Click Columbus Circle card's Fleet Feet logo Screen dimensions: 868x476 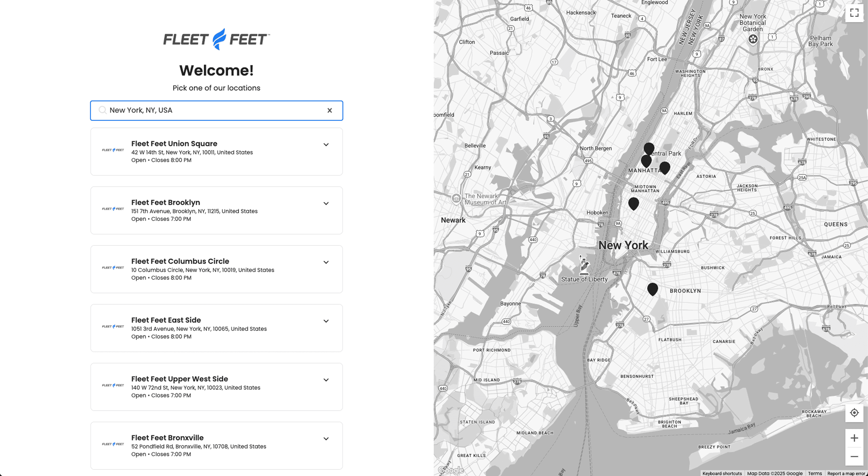click(113, 268)
